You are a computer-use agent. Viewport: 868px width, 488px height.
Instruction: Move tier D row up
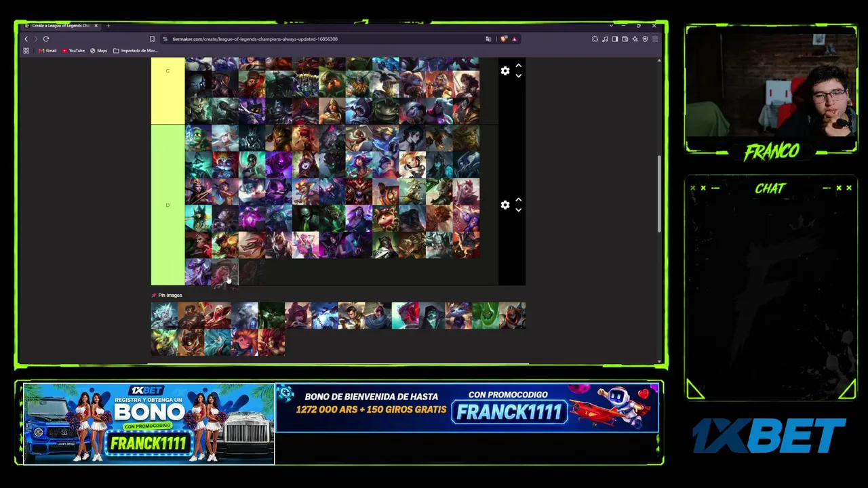tap(519, 200)
